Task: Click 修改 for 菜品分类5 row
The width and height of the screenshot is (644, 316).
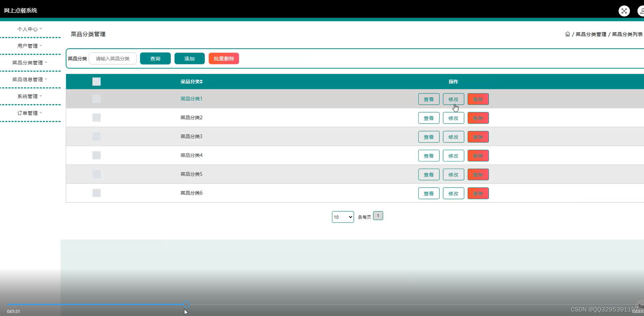Action: [x=453, y=174]
